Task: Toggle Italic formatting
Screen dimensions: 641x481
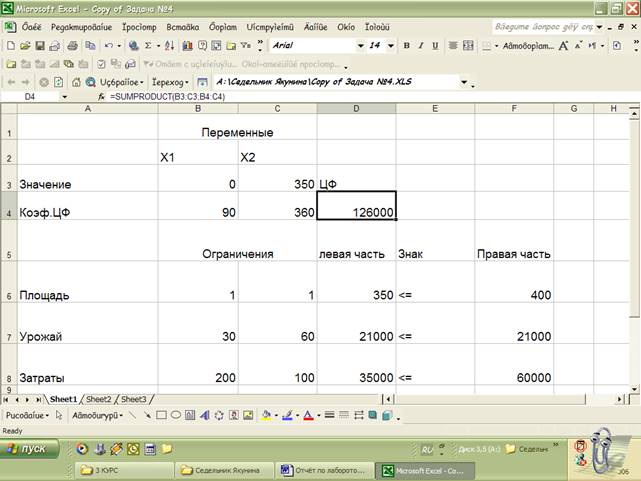Action: pos(421,46)
